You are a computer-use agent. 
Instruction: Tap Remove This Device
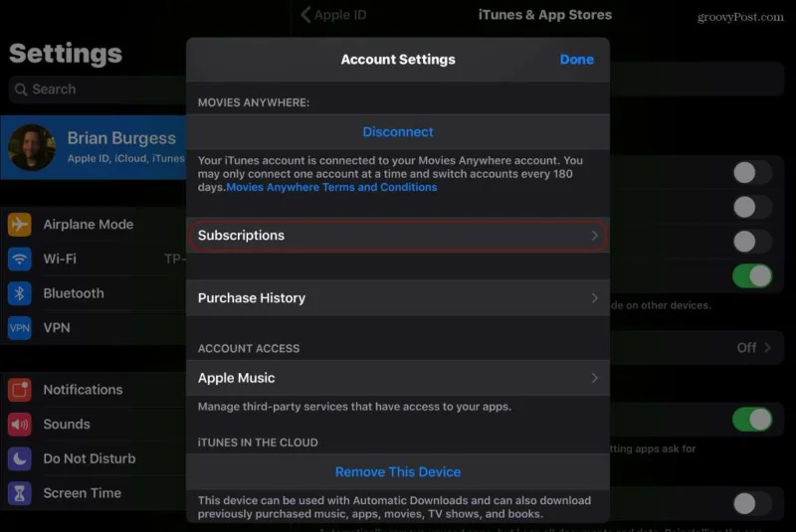[x=398, y=471]
